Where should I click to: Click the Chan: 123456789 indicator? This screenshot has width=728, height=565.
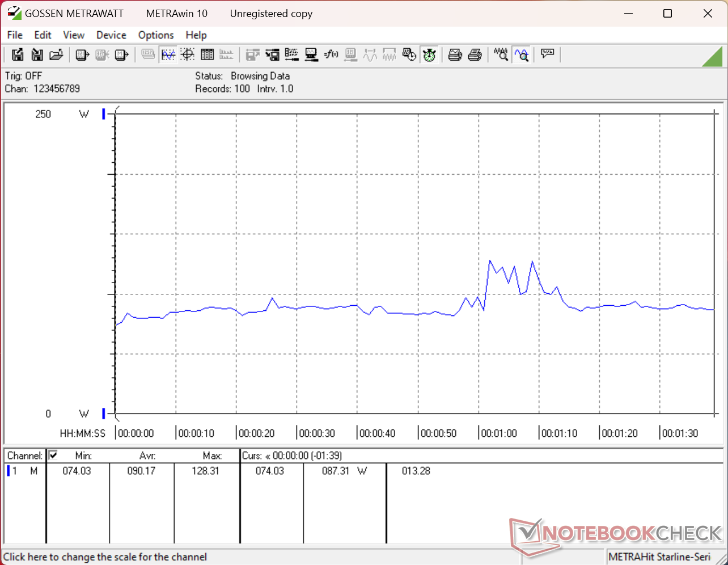43,88
